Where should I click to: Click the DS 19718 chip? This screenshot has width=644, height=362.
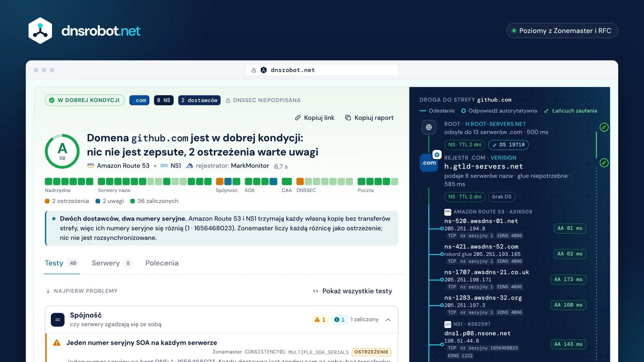coord(509,145)
